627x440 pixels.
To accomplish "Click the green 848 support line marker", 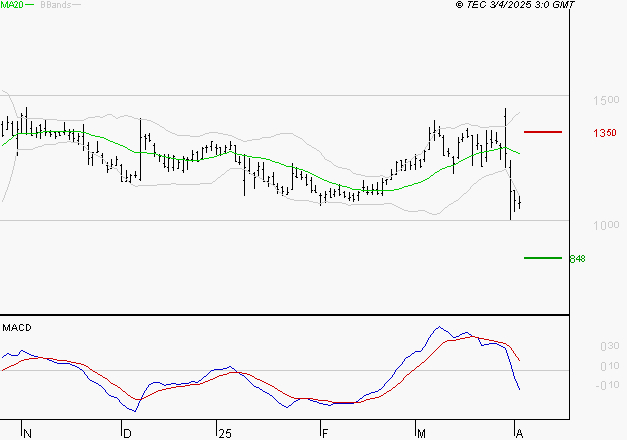I will (x=543, y=258).
